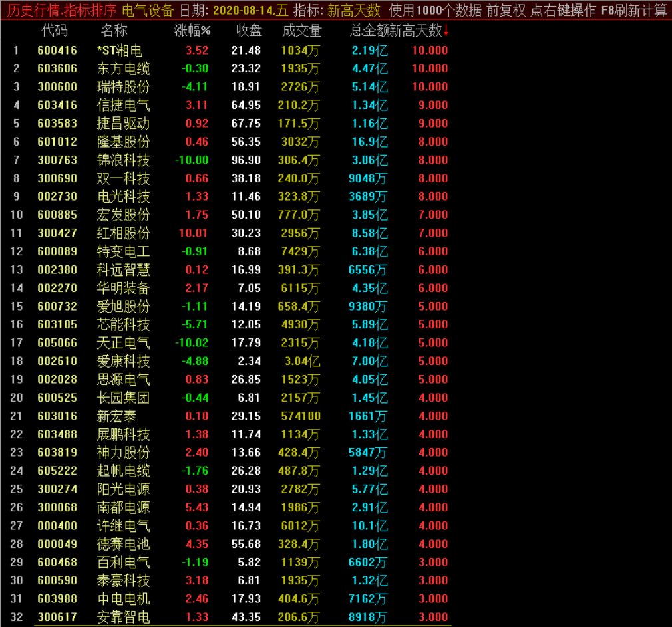Select the 东方电缆 row name
This screenshot has height=627, width=672.
[124, 69]
